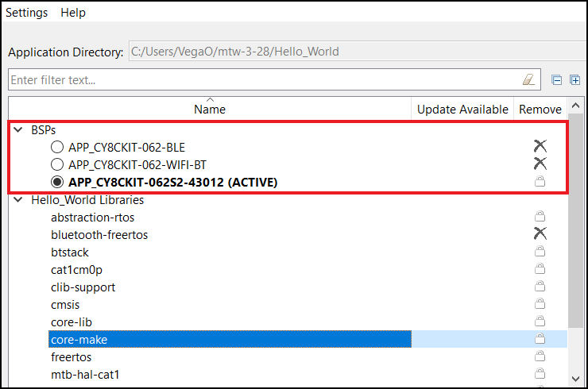Click the APP_CY8CKIT-062-WIFI-BT name text
Viewport: 588px width, 389px height.
[137, 165]
